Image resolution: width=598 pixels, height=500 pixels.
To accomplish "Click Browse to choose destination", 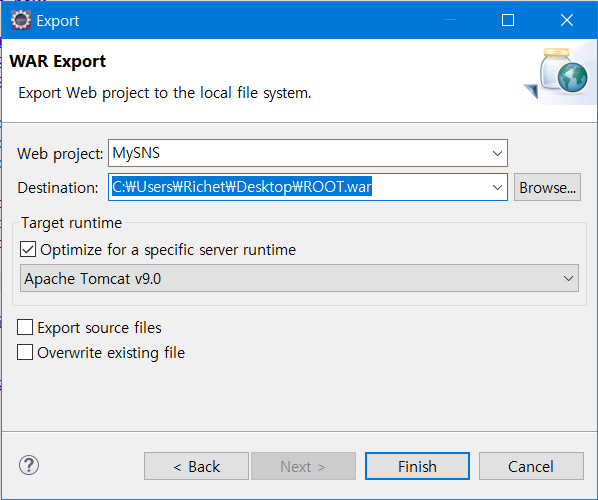I will pos(547,187).
